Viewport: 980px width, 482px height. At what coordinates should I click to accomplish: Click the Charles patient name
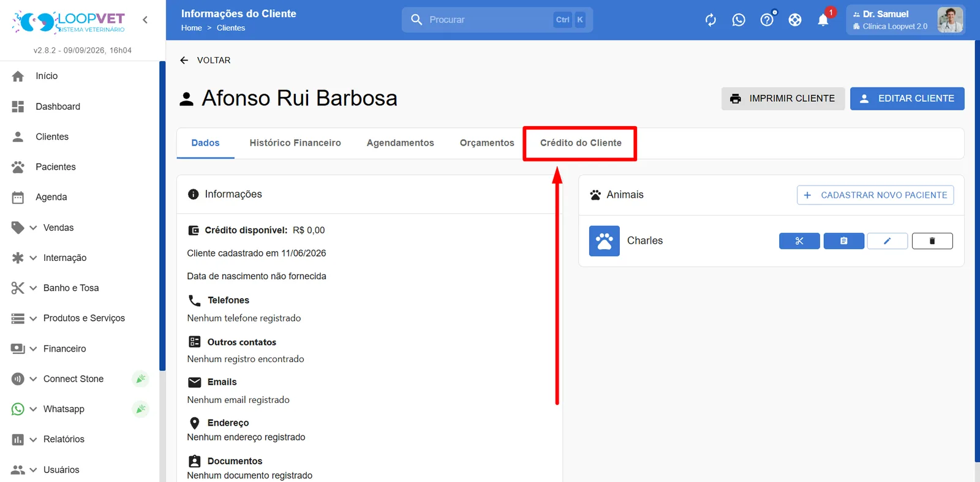645,241
